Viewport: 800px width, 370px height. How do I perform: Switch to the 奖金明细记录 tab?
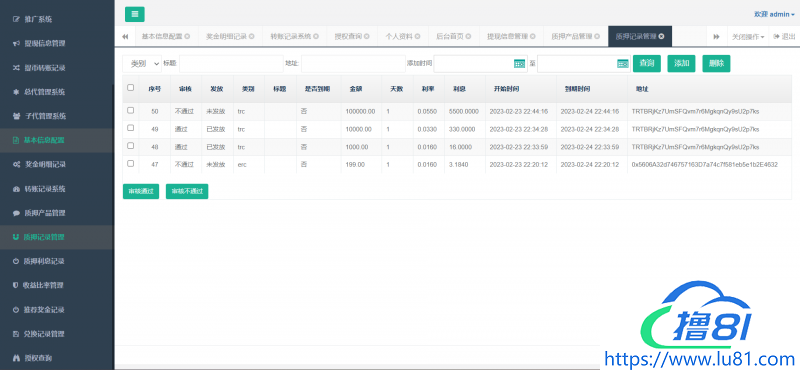(231, 37)
